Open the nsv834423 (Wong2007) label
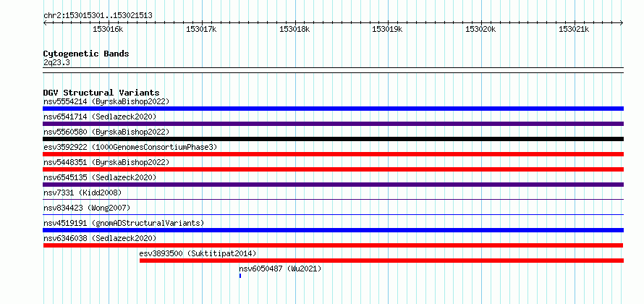 point(87,208)
